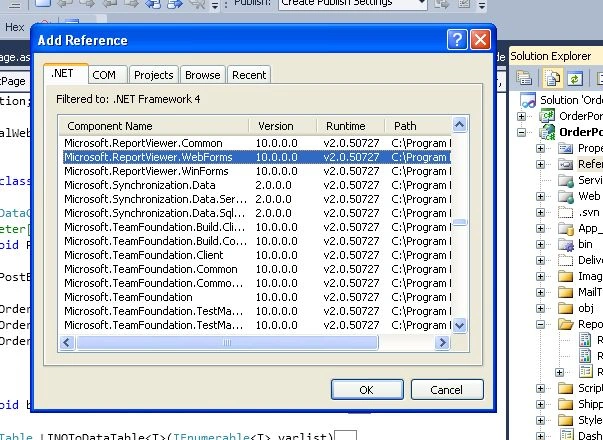This screenshot has width=603, height=440.
Task: Switch to the .NET tab
Action: tap(66, 73)
